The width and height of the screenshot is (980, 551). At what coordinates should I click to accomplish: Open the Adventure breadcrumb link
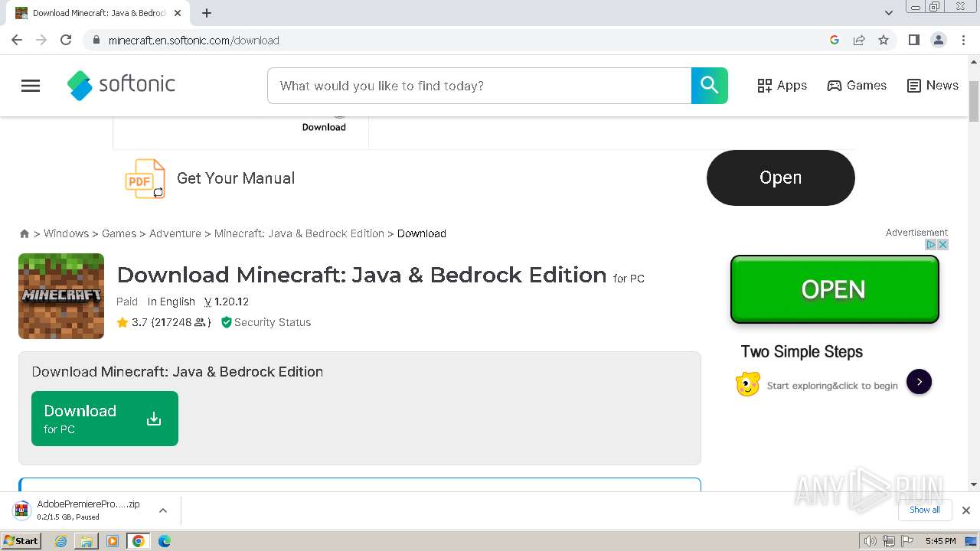[x=175, y=233]
